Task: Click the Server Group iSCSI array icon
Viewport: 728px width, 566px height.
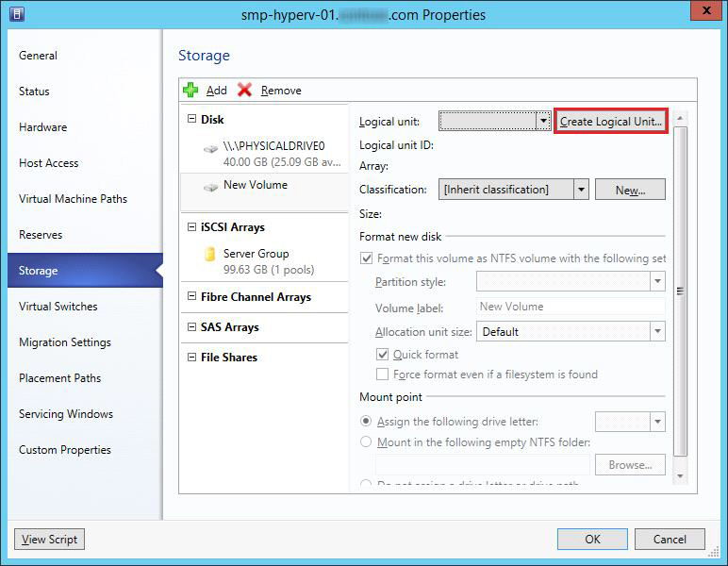Action: [x=210, y=255]
